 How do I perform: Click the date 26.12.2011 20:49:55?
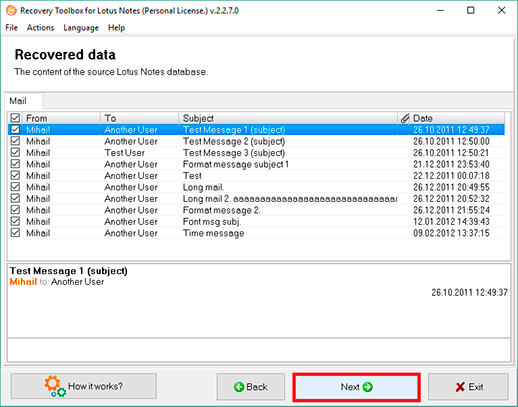coord(451,187)
